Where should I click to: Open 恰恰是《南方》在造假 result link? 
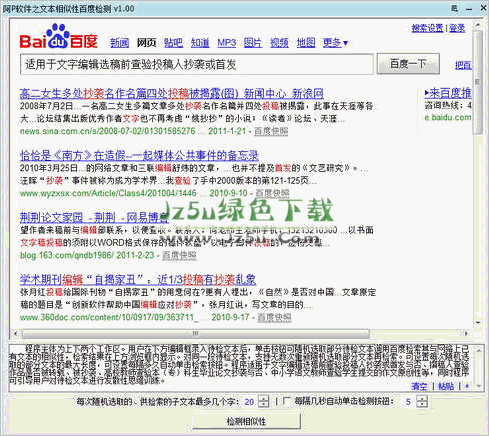(139, 155)
